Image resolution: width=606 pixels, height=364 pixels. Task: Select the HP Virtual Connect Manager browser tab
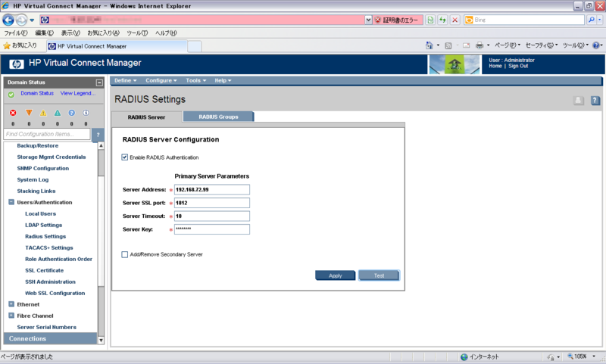pos(117,46)
